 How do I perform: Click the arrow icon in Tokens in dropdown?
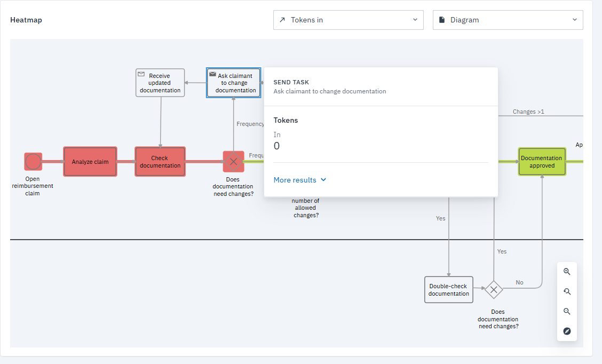point(282,20)
